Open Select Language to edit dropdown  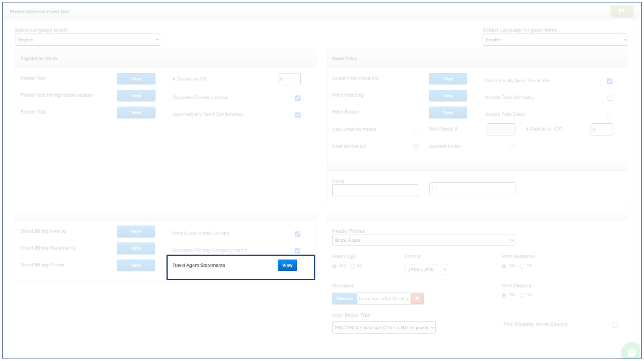coord(87,40)
